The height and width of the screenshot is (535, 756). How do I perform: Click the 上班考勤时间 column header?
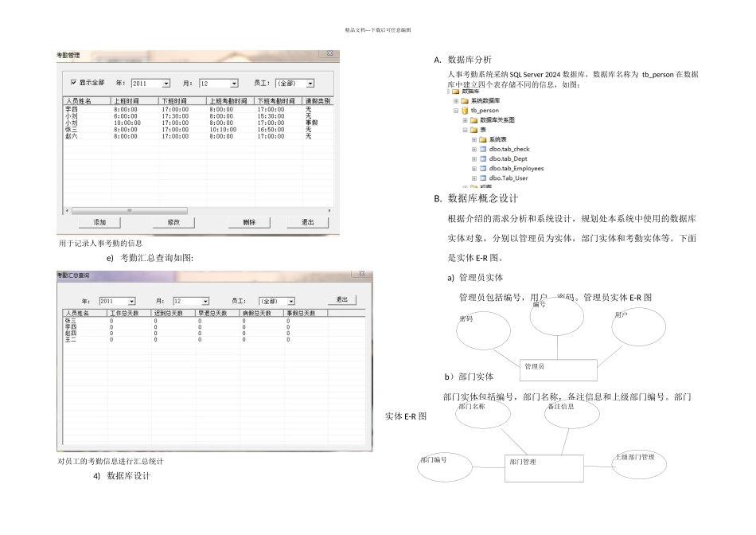pyautogui.click(x=231, y=101)
